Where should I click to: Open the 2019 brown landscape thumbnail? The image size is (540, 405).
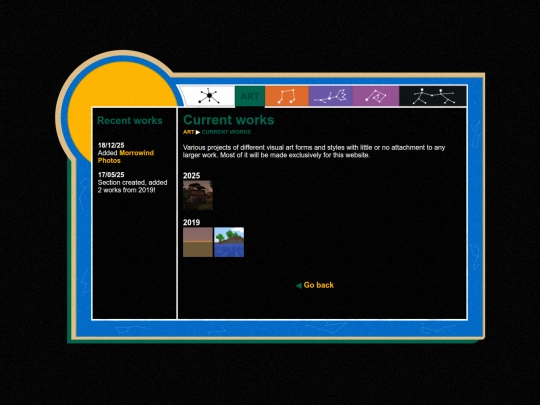tap(198, 242)
